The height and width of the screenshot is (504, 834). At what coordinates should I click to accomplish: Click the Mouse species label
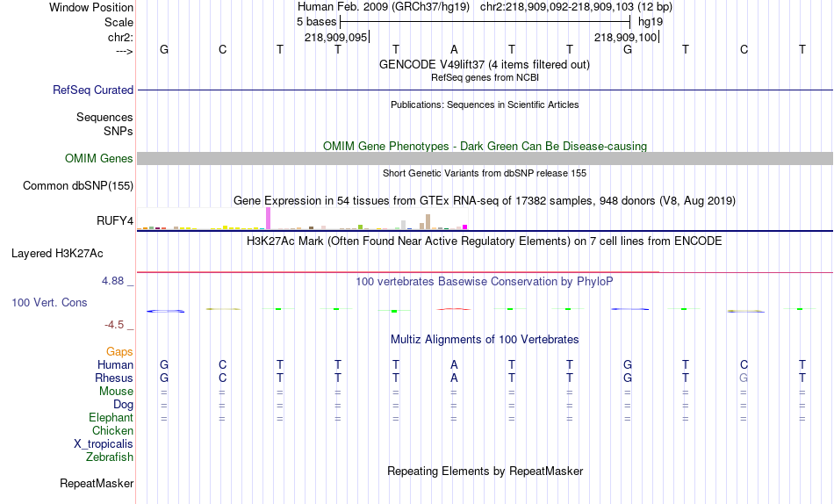(116, 392)
